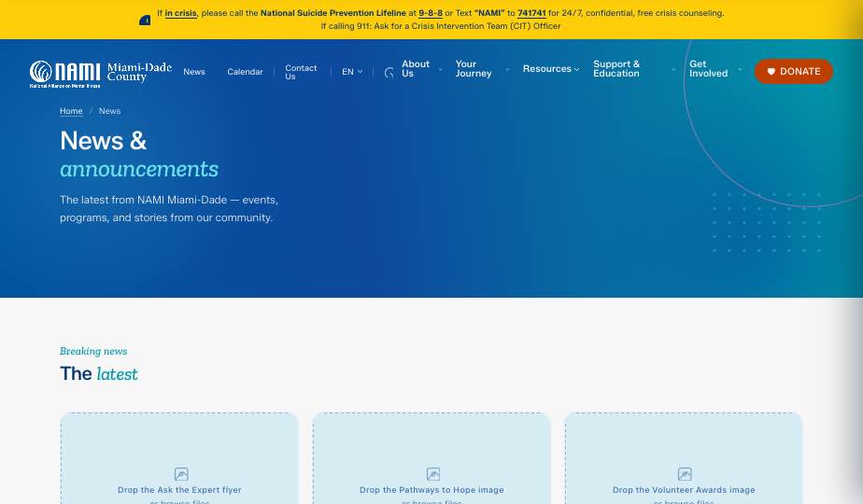Screen dimensions: 863x504
Task: Click the 9-8-8 lifeline number link
Action: [431, 13]
